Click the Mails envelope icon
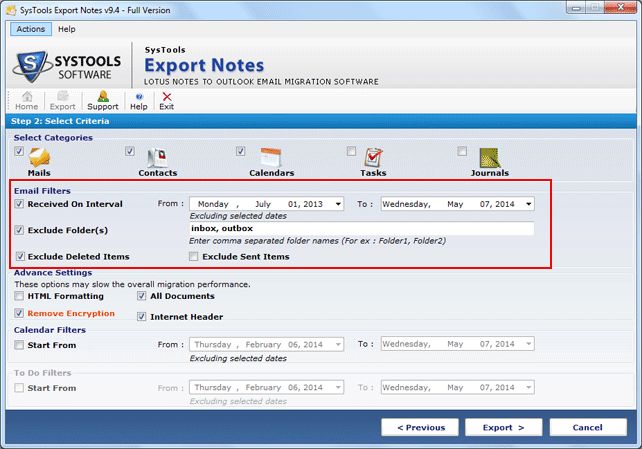The image size is (642, 449). [x=39, y=157]
